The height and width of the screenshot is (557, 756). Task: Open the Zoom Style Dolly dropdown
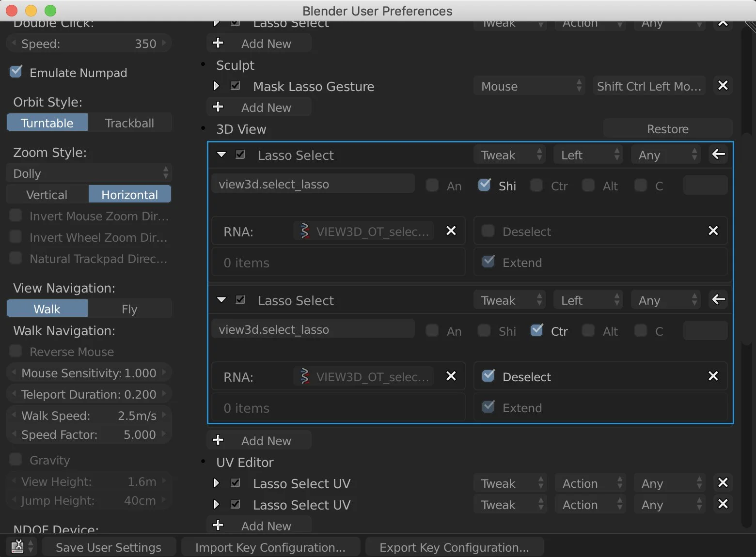pos(89,173)
